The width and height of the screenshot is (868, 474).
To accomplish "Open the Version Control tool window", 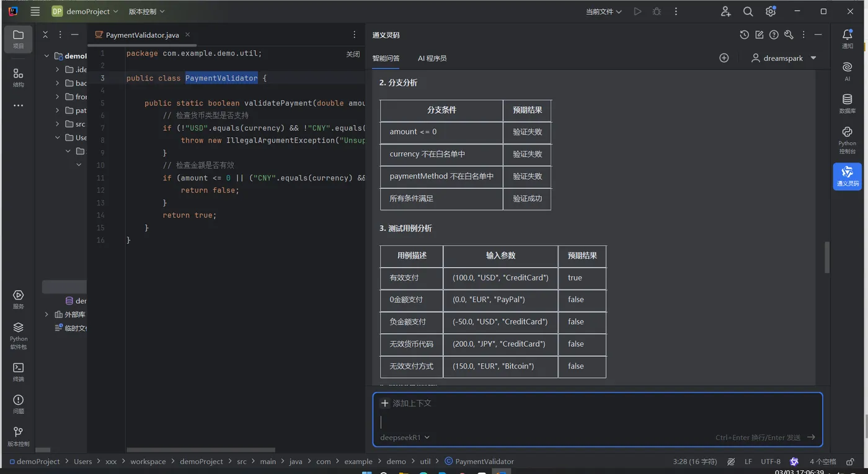I will pos(19,436).
